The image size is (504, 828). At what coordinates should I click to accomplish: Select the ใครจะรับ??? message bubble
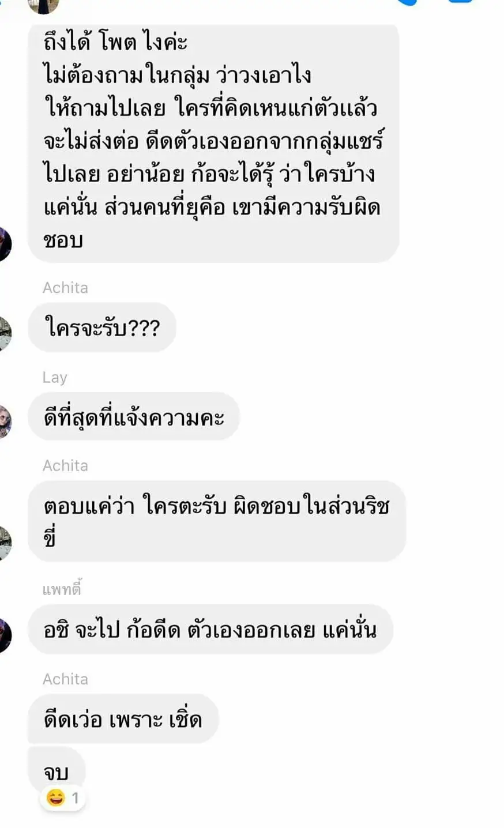tap(101, 328)
